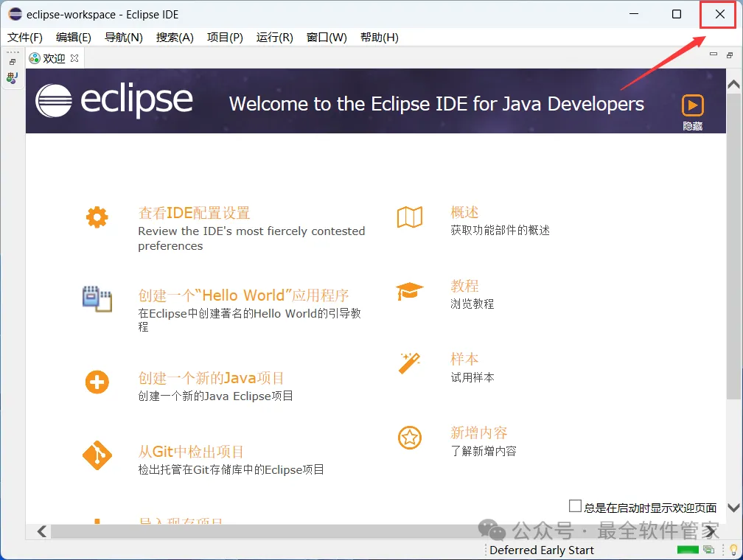Click the horizontal scrollbar left arrow
Screen dimensions: 743x560
click(x=42, y=531)
